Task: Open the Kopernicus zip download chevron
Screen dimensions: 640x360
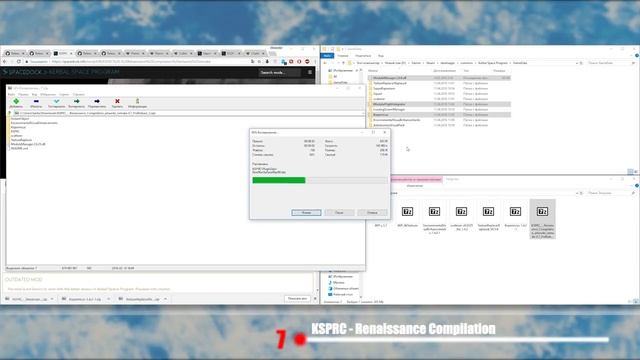Action: pyautogui.click(x=109, y=299)
